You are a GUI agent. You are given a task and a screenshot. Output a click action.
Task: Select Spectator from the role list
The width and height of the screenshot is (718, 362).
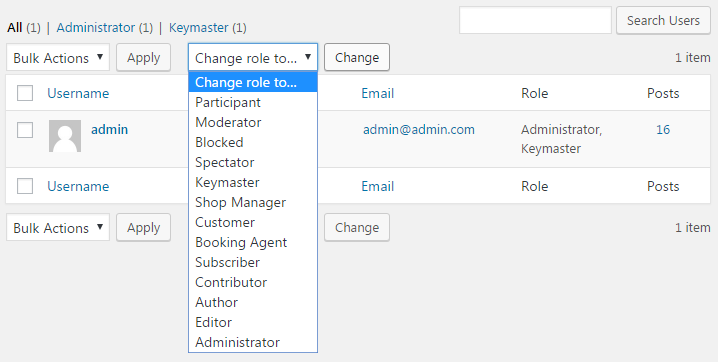pos(253,162)
